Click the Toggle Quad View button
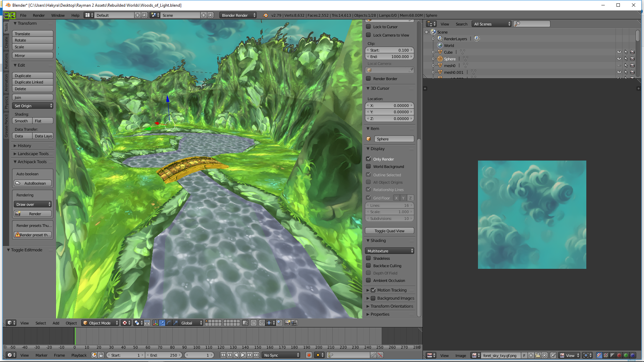Image resolution: width=644 pixels, height=362 pixels. click(x=389, y=231)
